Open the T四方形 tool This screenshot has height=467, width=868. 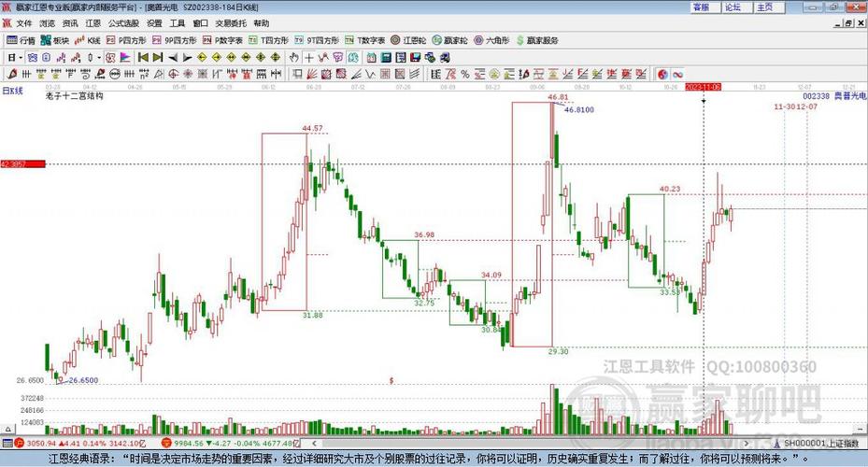click(268, 40)
